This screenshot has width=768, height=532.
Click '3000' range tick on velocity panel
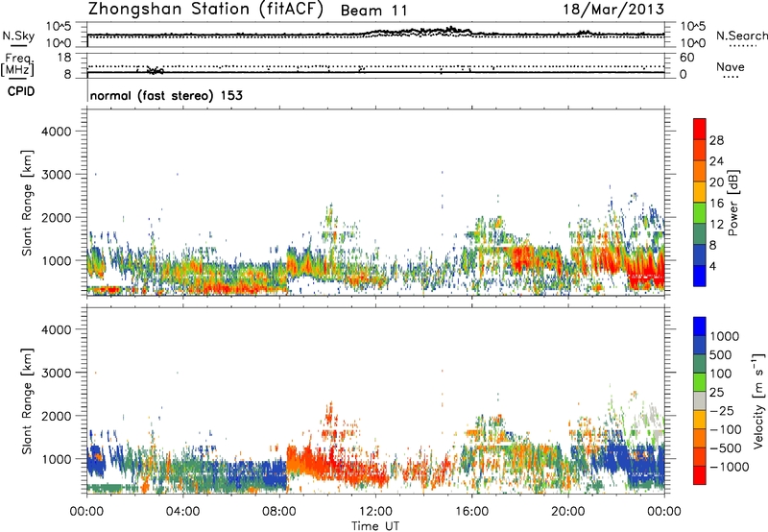coord(57,373)
